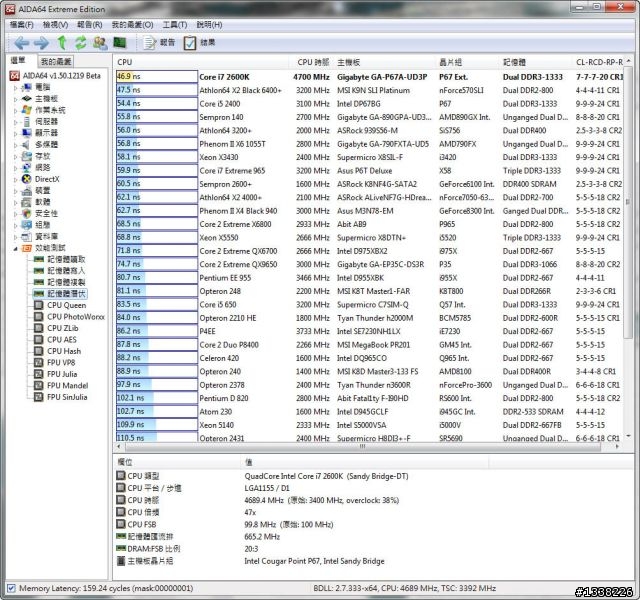The width and height of the screenshot is (640, 600).
Task: Expand the security shield tree node
Action: coord(16,213)
